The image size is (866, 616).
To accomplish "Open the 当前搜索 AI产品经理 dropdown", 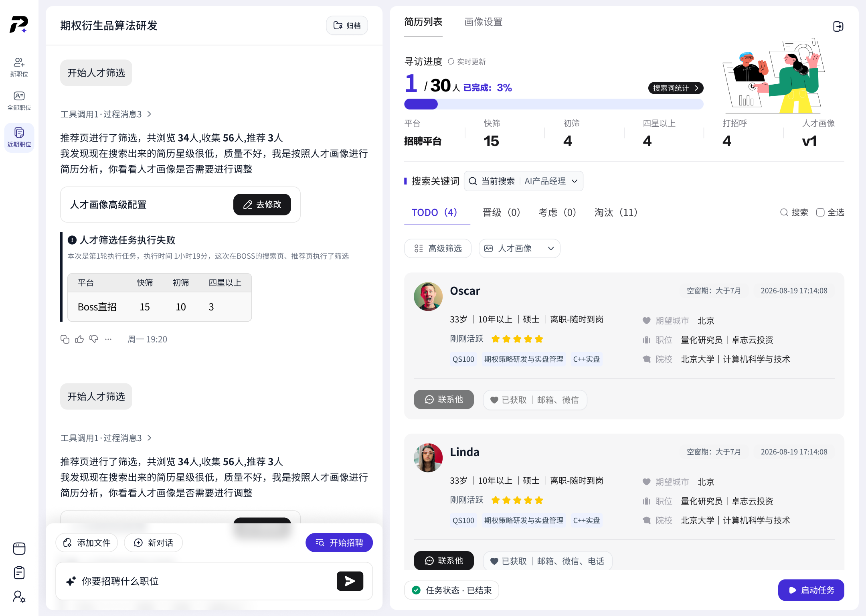I will pos(523,181).
